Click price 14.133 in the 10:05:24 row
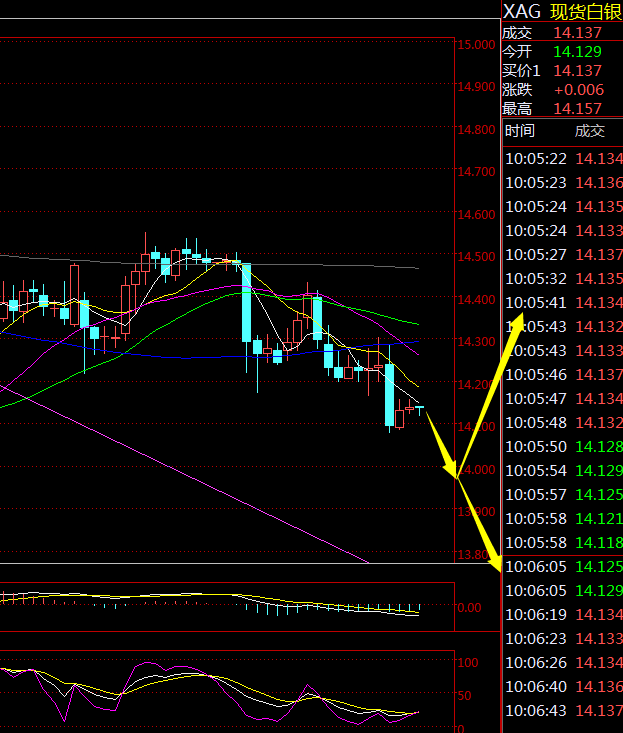 tap(599, 230)
